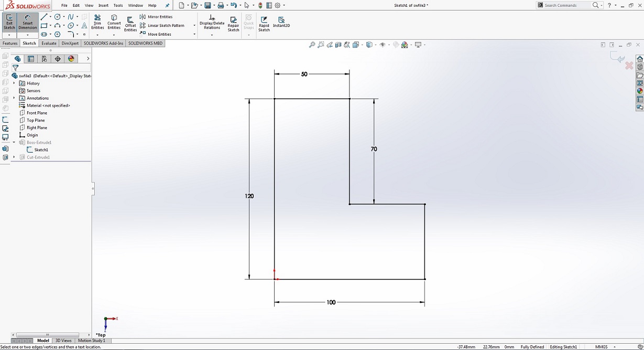Open the PropertyManager tab in left panel
Image resolution: width=644 pixels, height=350 pixels.
[x=31, y=59]
